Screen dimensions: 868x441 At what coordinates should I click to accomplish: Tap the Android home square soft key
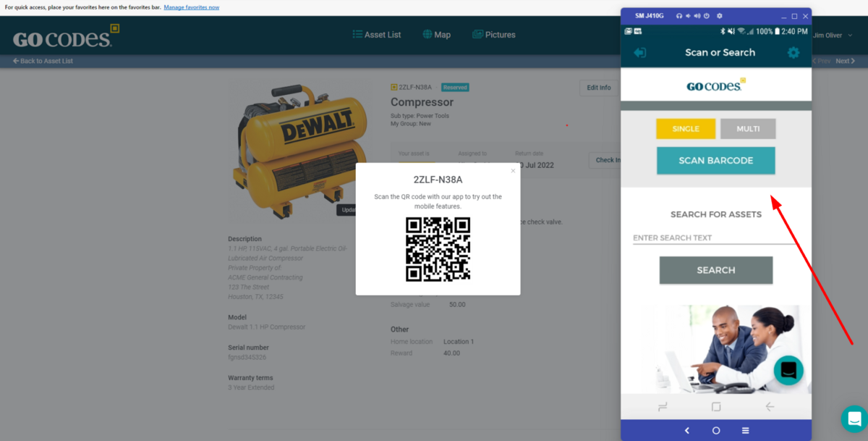coord(716,406)
